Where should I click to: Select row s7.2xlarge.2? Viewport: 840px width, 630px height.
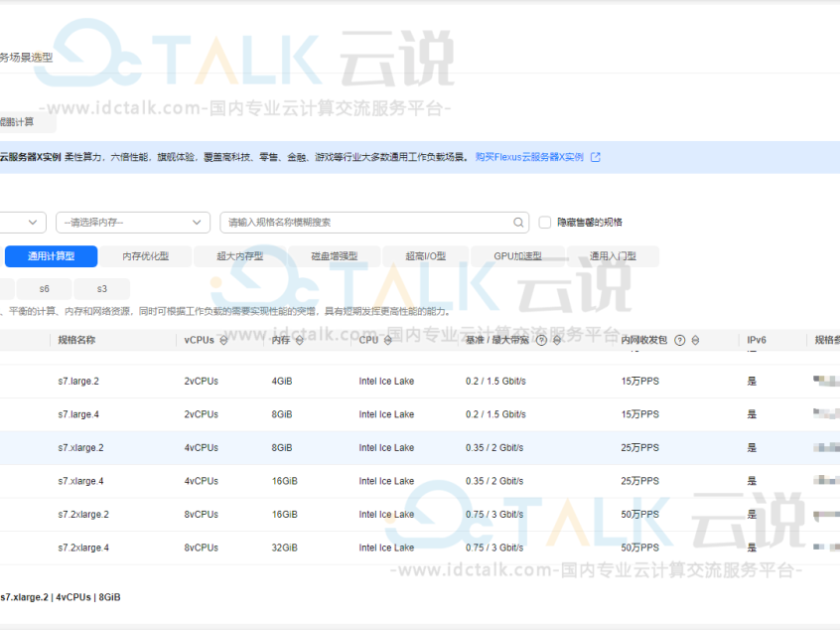[420, 514]
